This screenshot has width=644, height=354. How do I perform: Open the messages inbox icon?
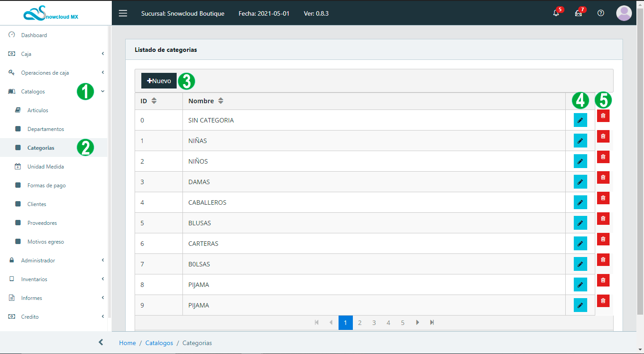[x=578, y=13]
